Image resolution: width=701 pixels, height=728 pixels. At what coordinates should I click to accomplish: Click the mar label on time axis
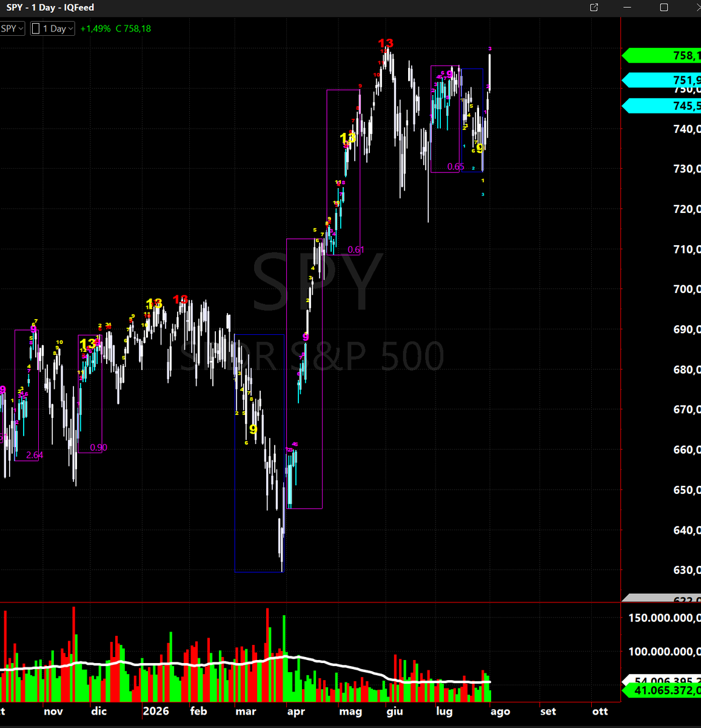(246, 711)
